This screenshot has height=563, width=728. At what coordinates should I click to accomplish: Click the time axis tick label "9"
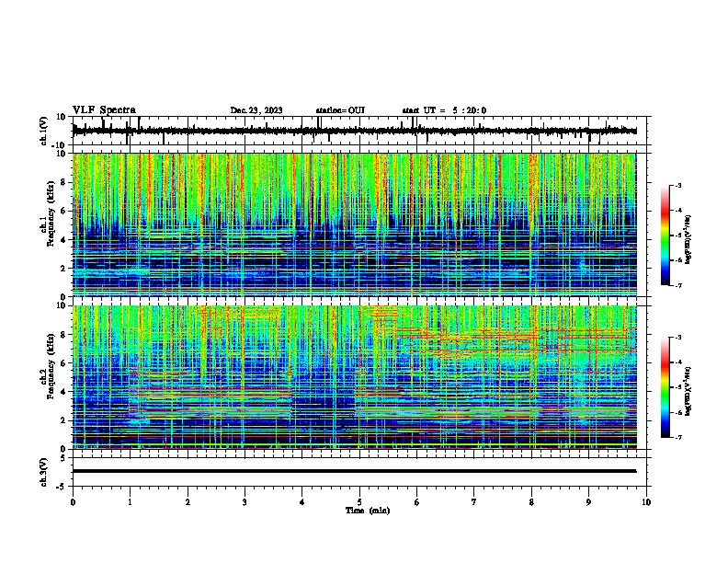(x=588, y=502)
